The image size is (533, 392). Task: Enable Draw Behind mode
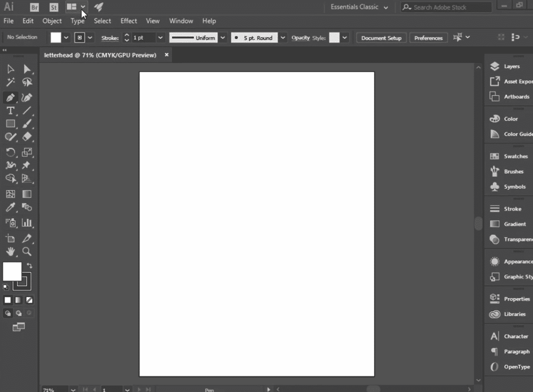19,313
